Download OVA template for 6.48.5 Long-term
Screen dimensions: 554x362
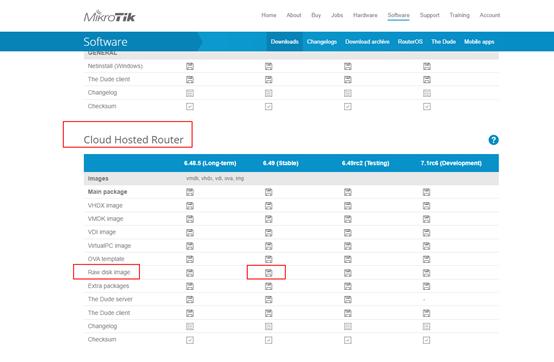(x=190, y=259)
